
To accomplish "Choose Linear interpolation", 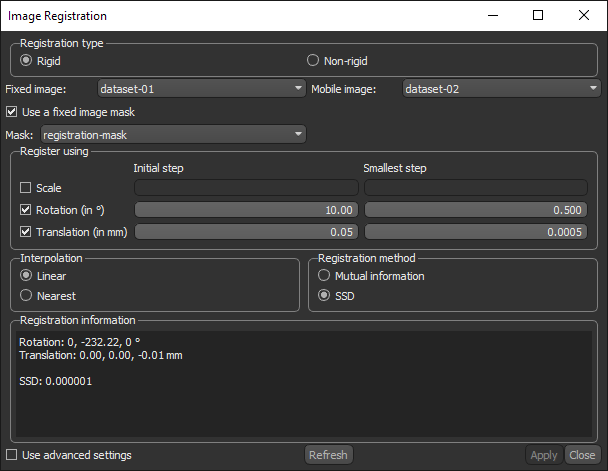I will tap(27, 276).
